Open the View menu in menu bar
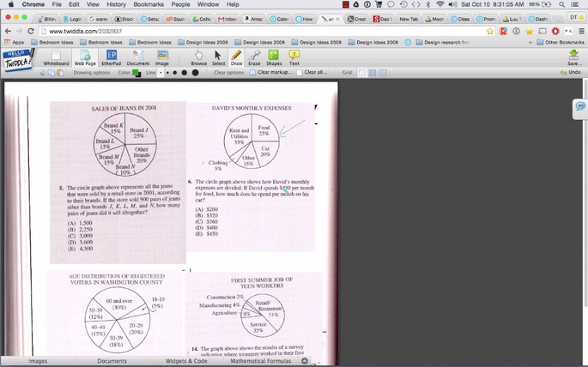588x367 pixels. (93, 4)
